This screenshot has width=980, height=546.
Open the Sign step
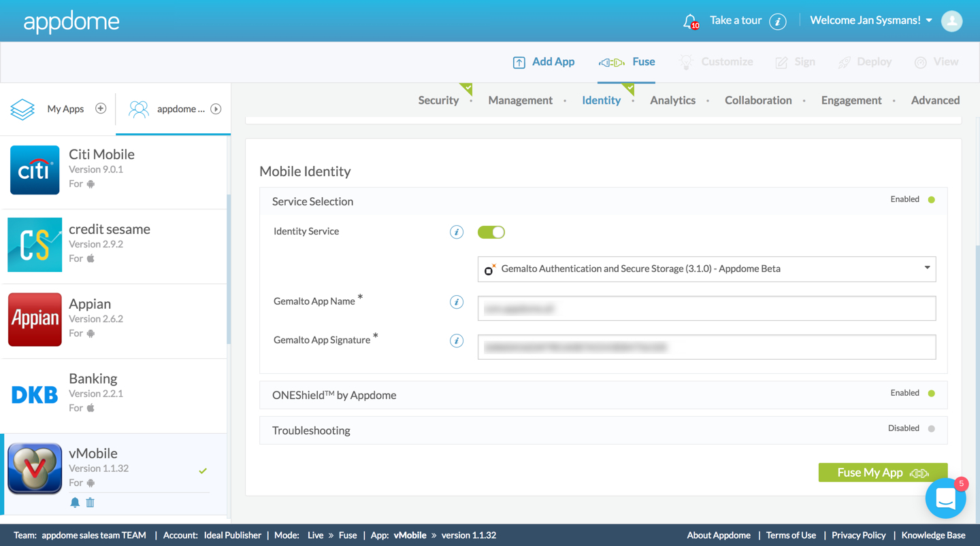coord(795,62)
